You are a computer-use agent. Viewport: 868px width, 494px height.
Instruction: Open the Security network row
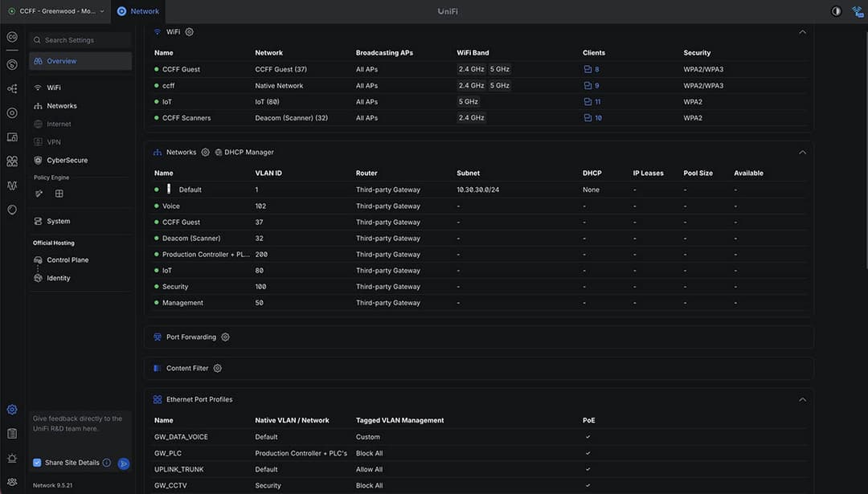pos(479,287)
